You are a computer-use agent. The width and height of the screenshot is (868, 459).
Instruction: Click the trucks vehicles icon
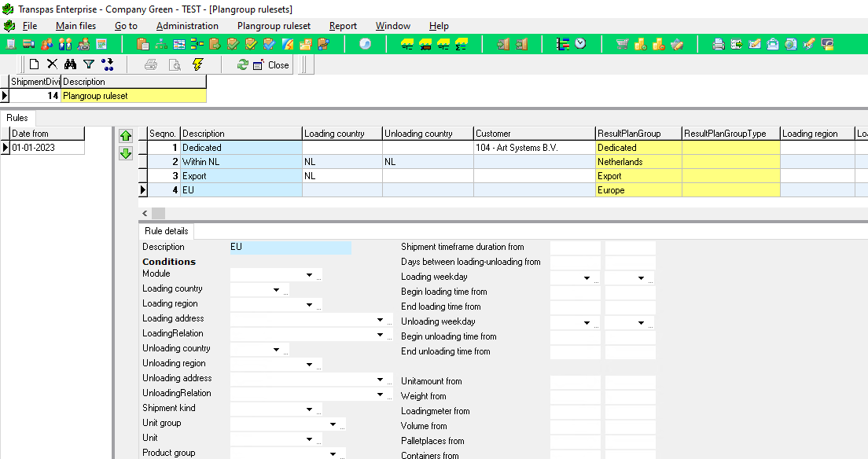pos(29,44)
